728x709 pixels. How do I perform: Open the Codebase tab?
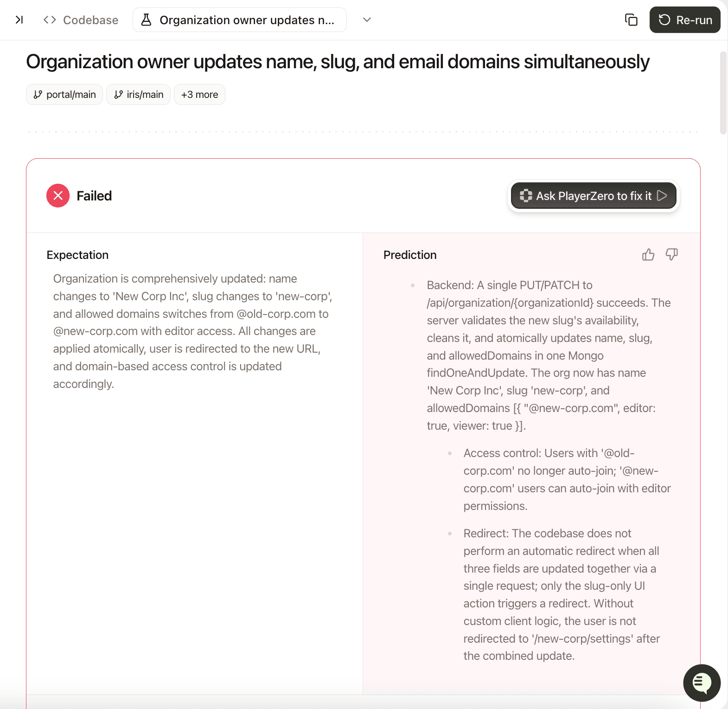pos(90,20)
